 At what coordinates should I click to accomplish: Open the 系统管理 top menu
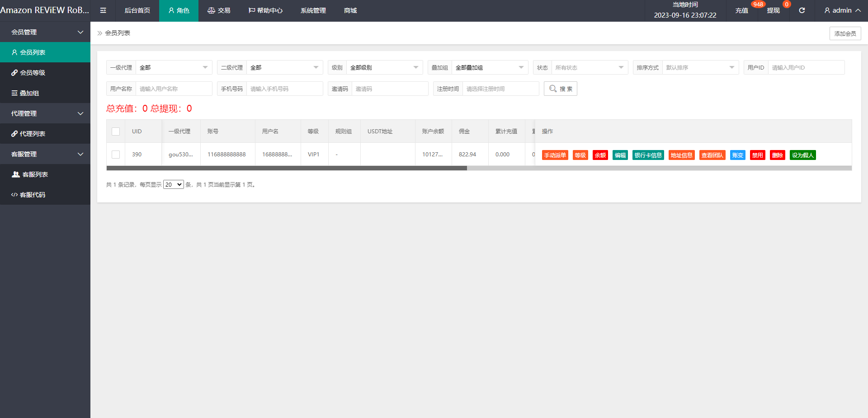[313, 10]
